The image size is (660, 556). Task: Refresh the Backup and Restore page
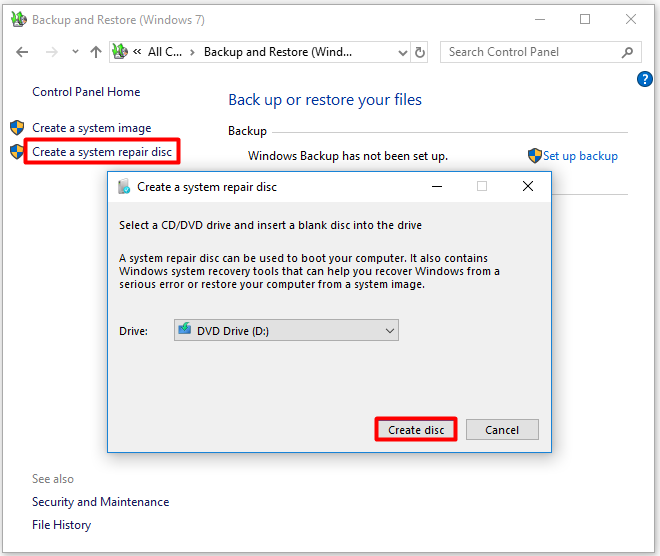point(420,52)
